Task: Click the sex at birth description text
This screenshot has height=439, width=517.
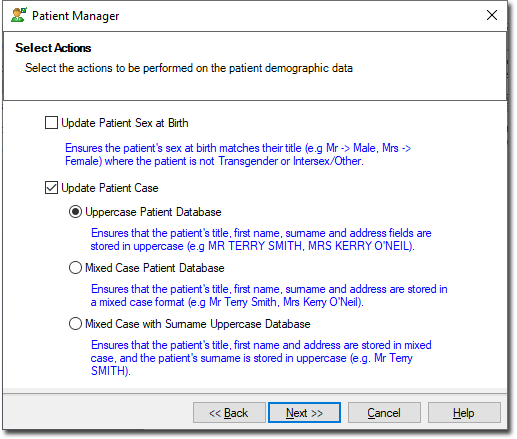Action: [x=238, y=154]
